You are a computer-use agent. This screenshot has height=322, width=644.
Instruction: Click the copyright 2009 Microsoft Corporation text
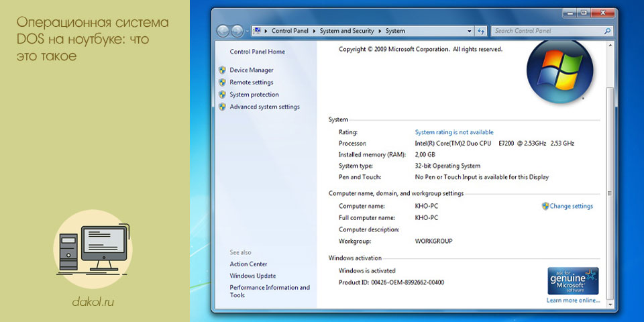(x=420, y=49)
